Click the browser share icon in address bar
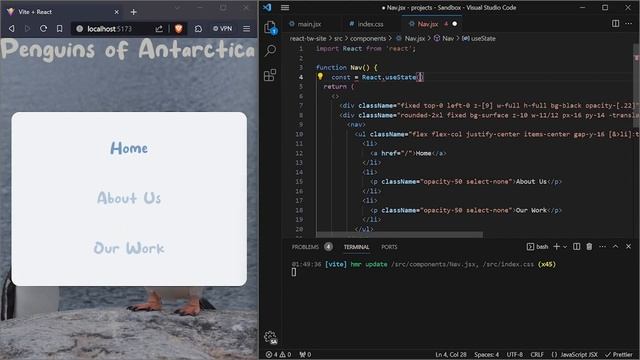This screenshot has width=640, height=360. click(159, 29)
